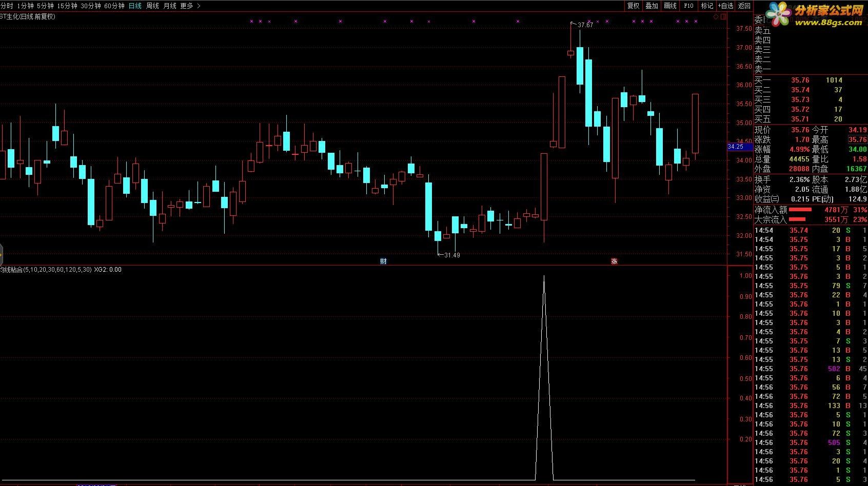
Task: Click the 涨 marker below the chart
Action: 614,261
